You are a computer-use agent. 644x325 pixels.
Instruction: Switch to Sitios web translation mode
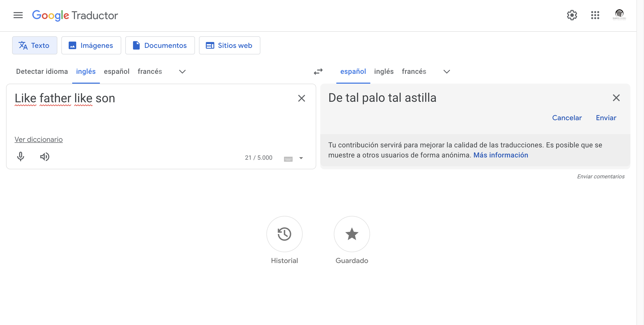tap(230, 45)
